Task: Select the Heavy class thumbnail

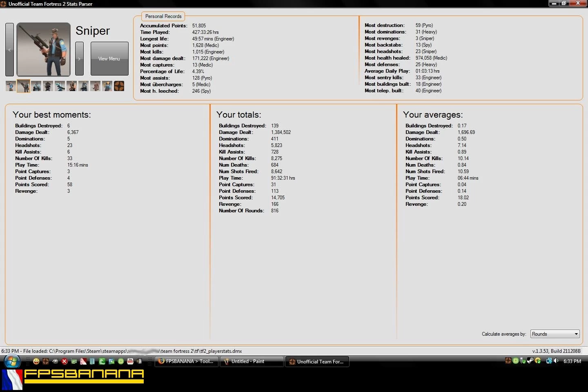Action: pos(72,86)
